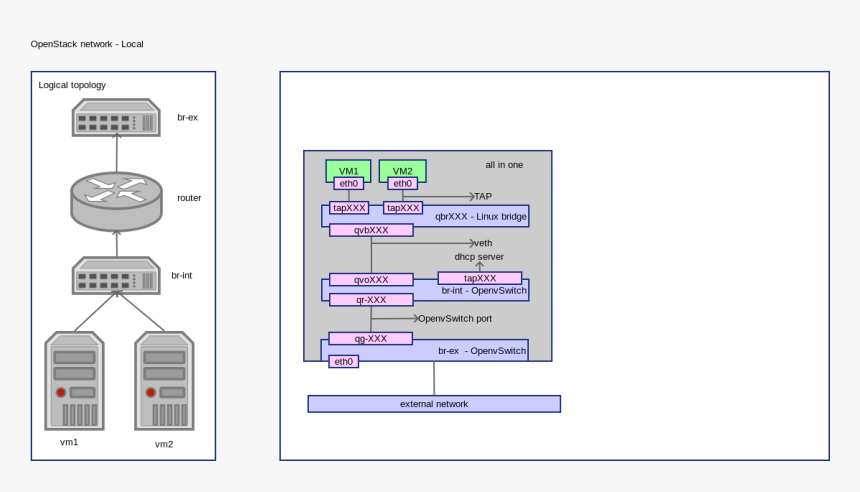
Task: Click the 'Logical topology' heading text
Action: pos(72,85)
